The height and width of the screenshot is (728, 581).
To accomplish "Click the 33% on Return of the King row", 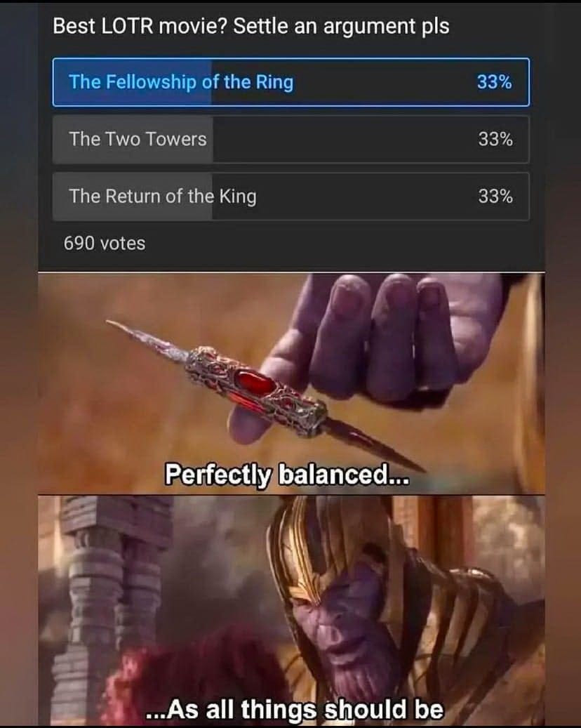I will pyautogui.click(x=495, y=197).
